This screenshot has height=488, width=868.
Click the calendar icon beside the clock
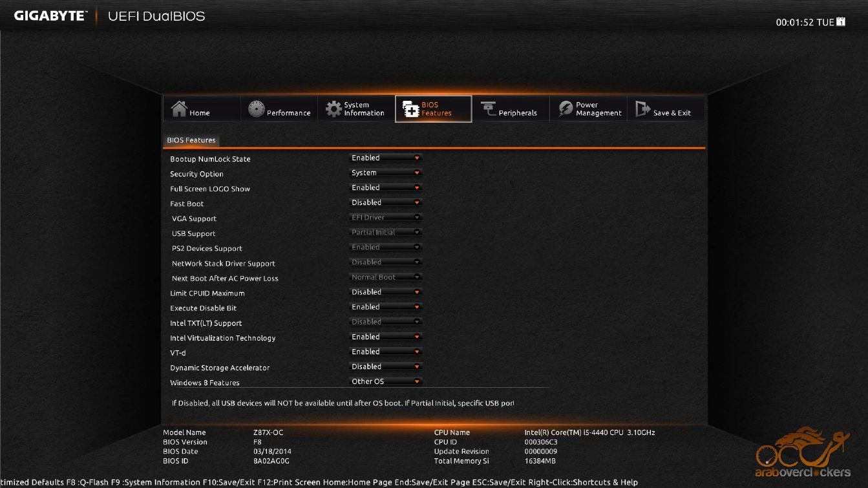(x=841, y=22)
